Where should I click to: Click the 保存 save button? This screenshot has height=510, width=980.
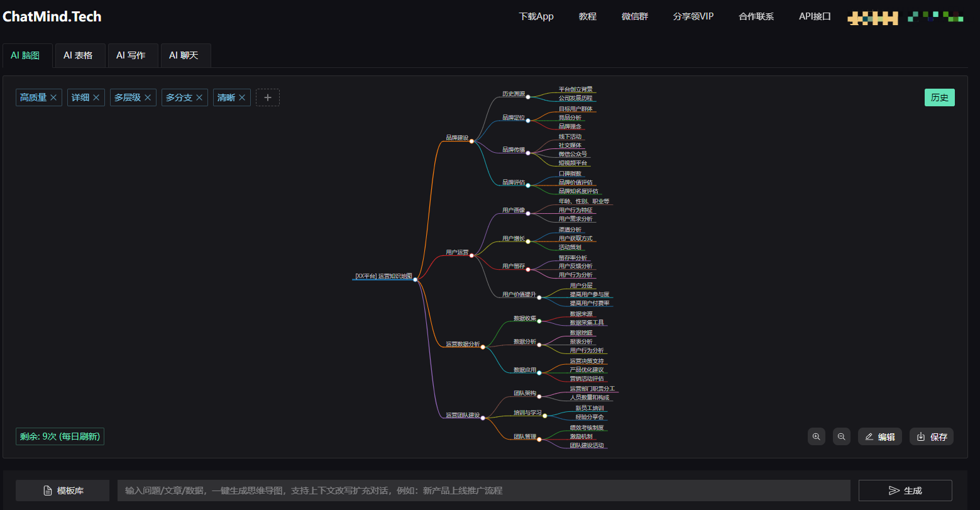932,436
